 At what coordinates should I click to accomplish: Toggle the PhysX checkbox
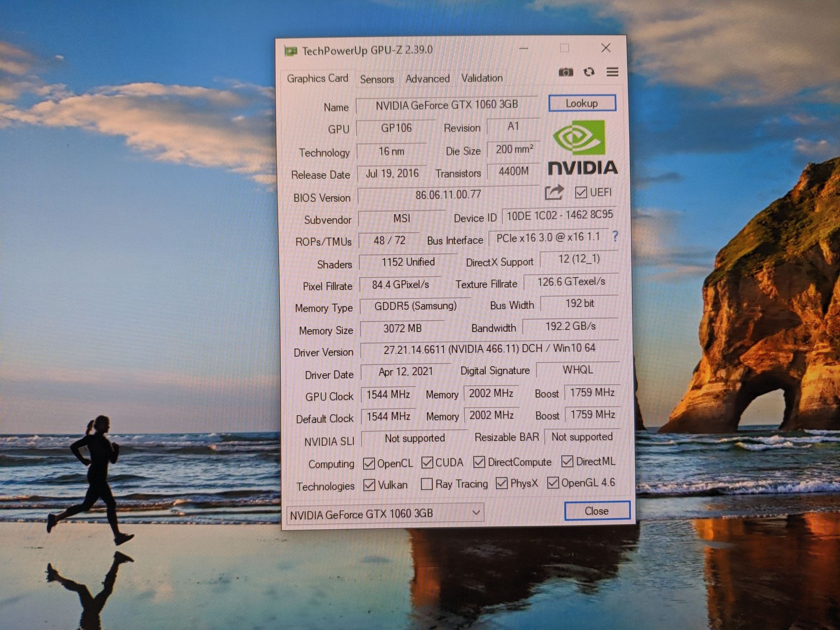pyautogui.click(x=502, y=483)
